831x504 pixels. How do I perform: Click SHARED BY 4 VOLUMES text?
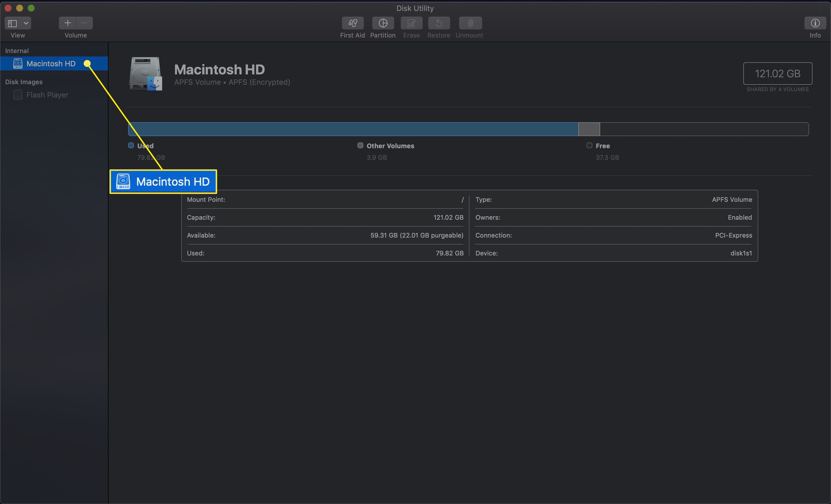coord(778,89)
